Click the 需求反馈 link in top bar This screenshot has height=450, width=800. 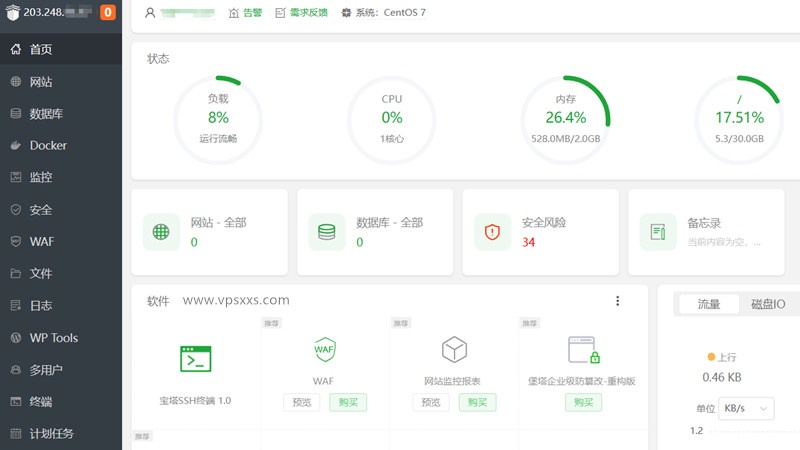(309, 13)
